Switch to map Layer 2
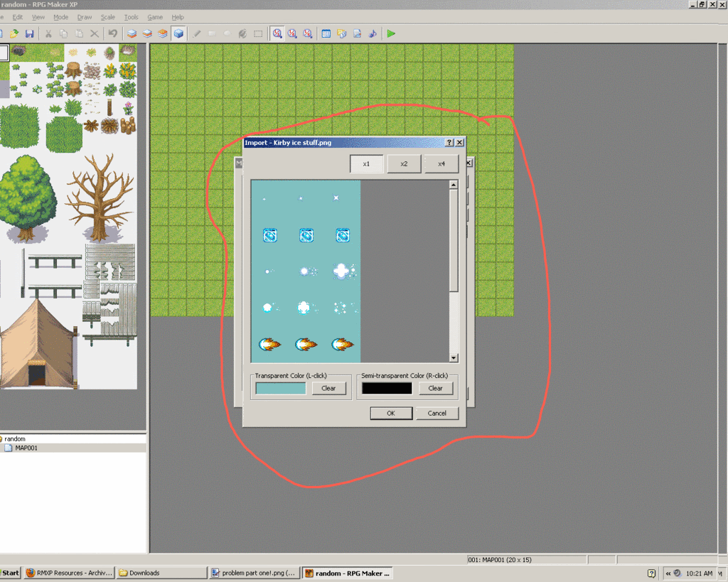Viewport: 728px width, 582px height. click(147, 33)
